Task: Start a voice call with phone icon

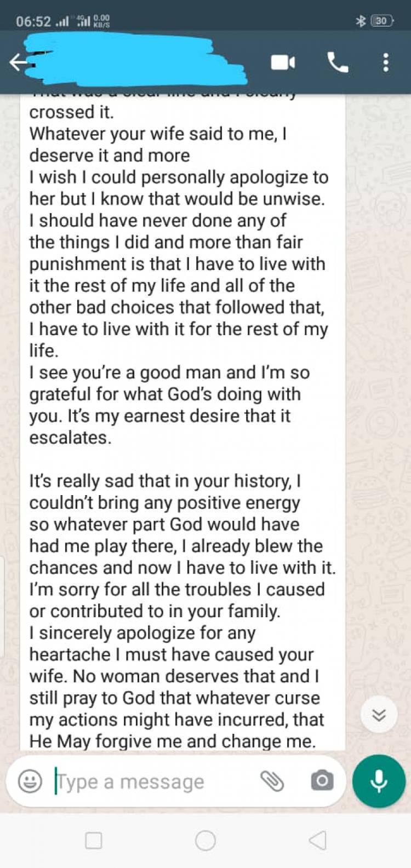Action: tap(337, 62)
